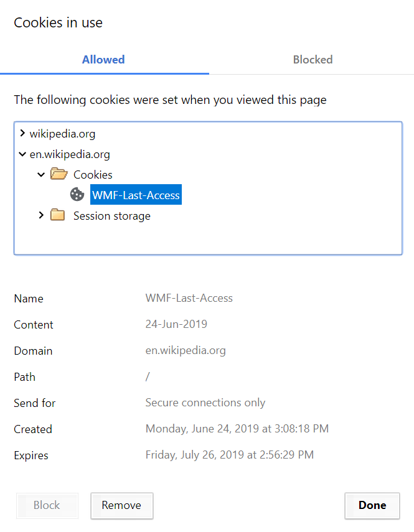Click the Session storage folder icon

point(58,215)
